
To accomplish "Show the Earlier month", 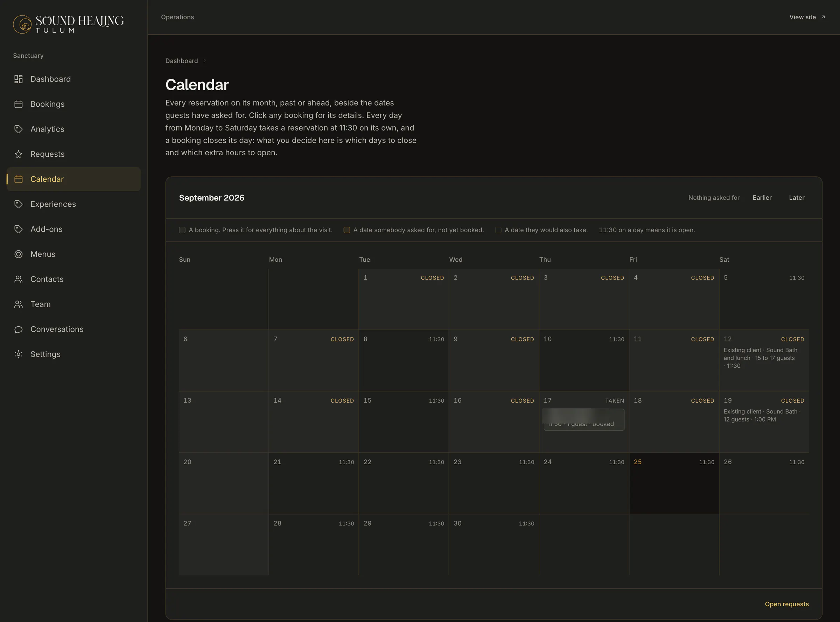I will click(x=762, y=198).
